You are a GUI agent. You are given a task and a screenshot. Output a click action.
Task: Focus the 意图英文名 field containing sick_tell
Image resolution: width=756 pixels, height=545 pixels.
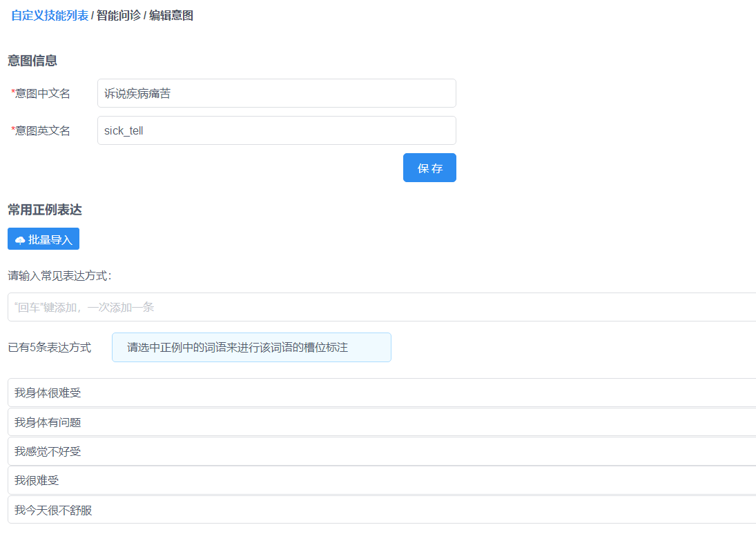pos(276,130)
